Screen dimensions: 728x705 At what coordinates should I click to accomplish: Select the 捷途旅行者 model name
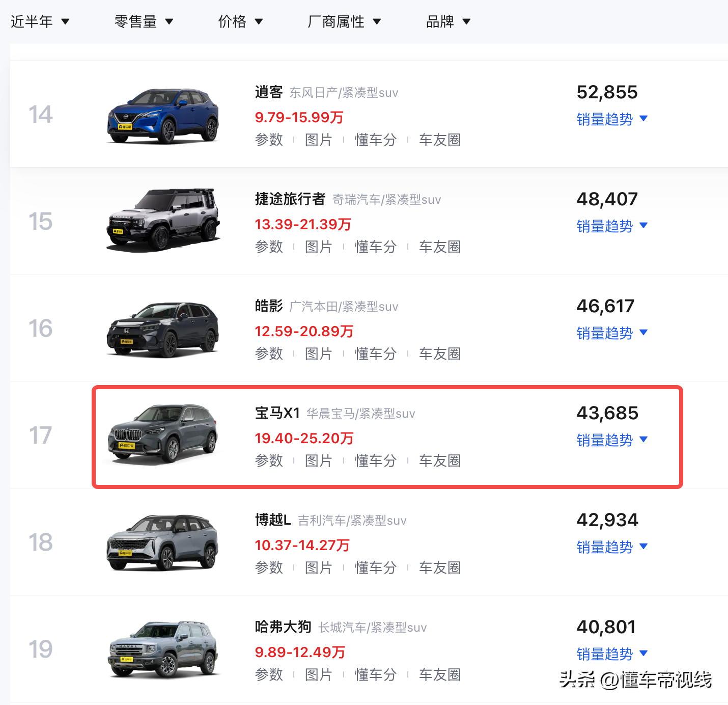290,200
